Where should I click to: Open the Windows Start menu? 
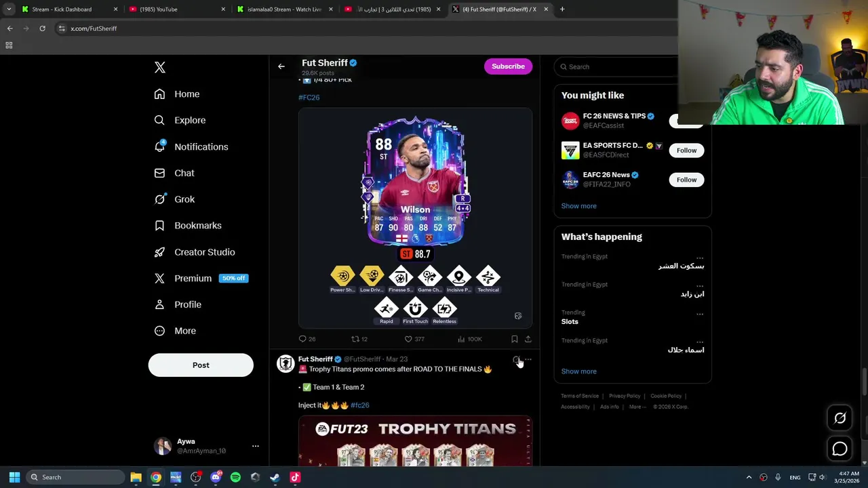[14, 477]
